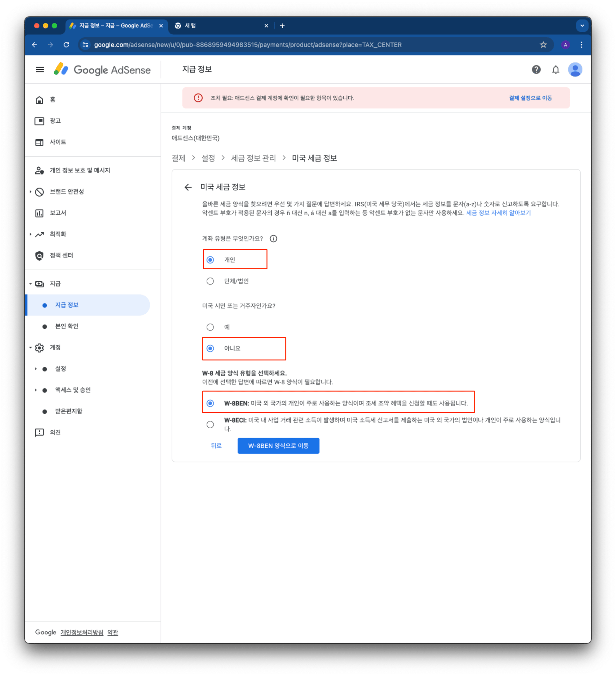
Task: Select the W-8ECI form radio button
Action: click(210, 425)
